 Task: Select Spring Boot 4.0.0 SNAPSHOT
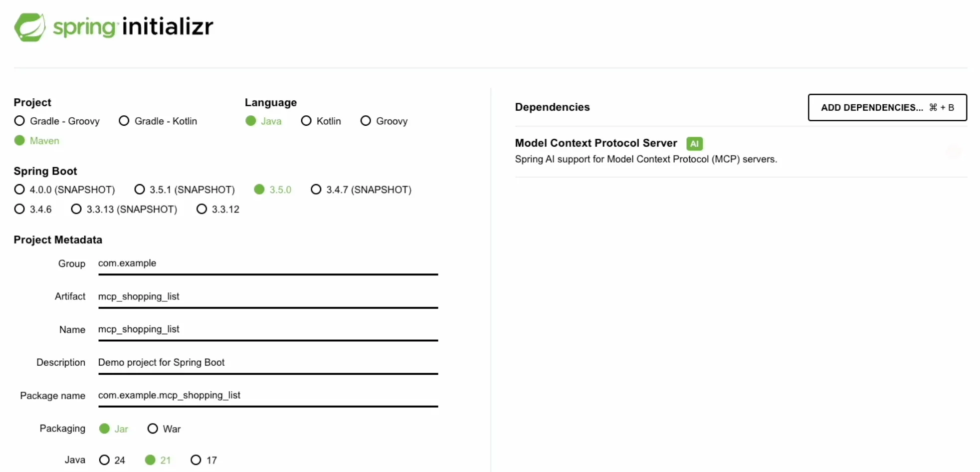click(19, 190)
